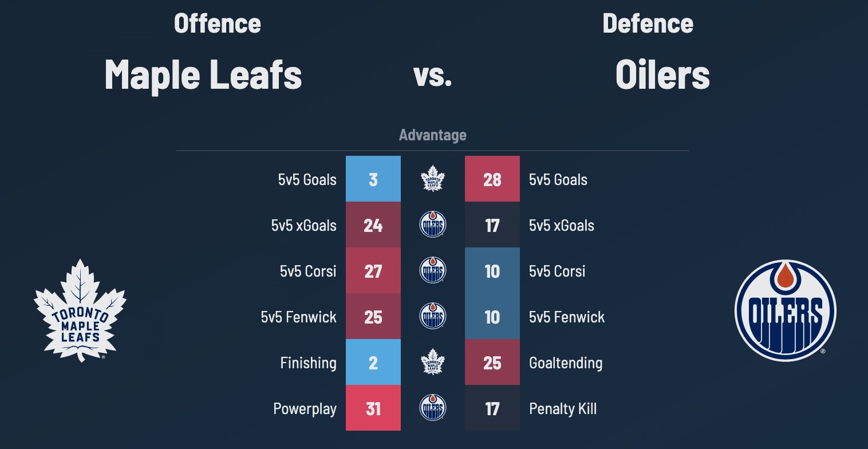Click the Defence heading

click(648, 23)
